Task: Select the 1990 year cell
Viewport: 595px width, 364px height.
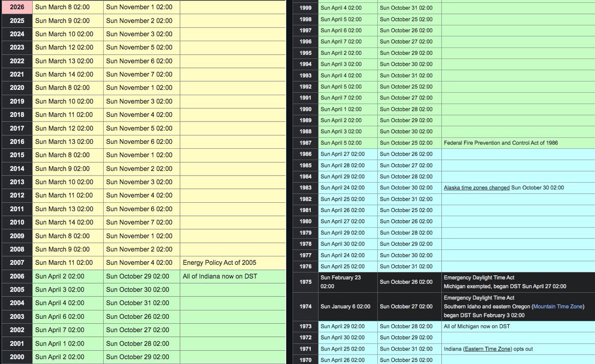Action: click(306, 110)
